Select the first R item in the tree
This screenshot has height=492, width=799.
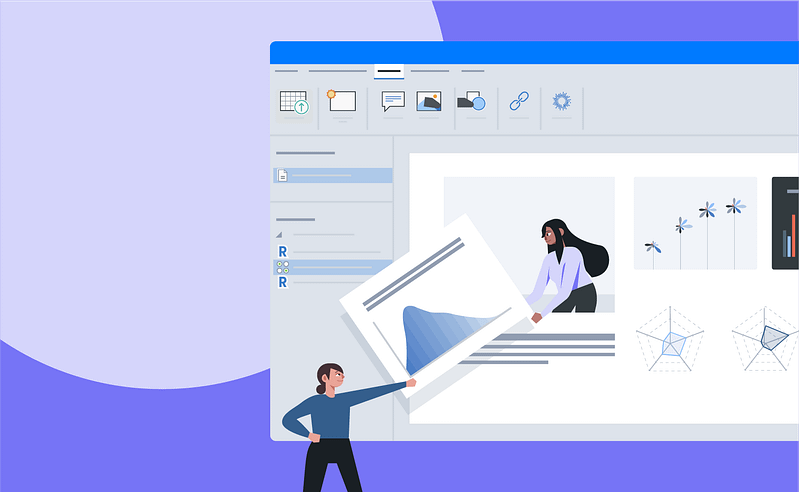click(283, 251)
